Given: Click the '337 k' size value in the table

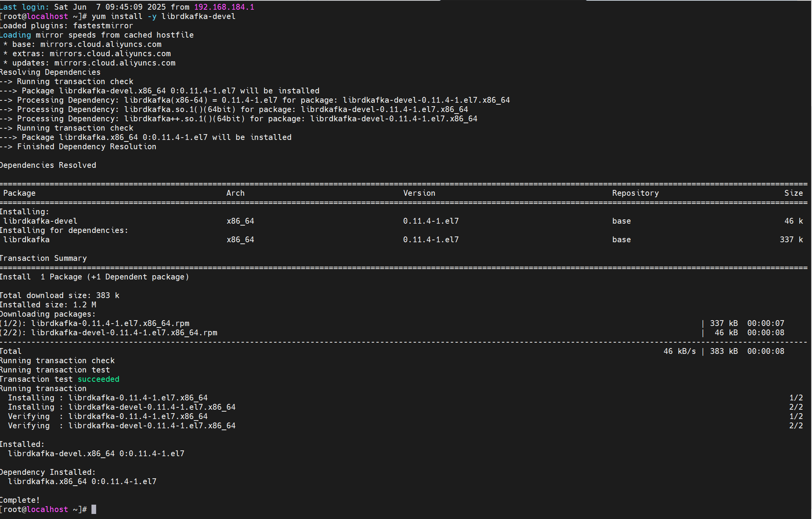Looking at the screenshot, I should pos(791,240).
